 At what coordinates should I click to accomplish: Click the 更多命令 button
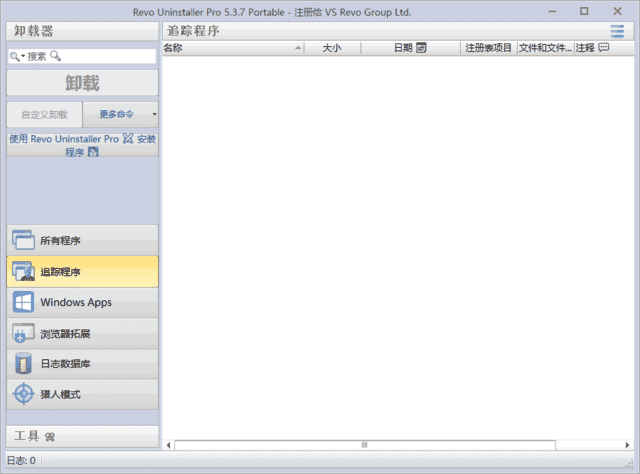point(116,114)
